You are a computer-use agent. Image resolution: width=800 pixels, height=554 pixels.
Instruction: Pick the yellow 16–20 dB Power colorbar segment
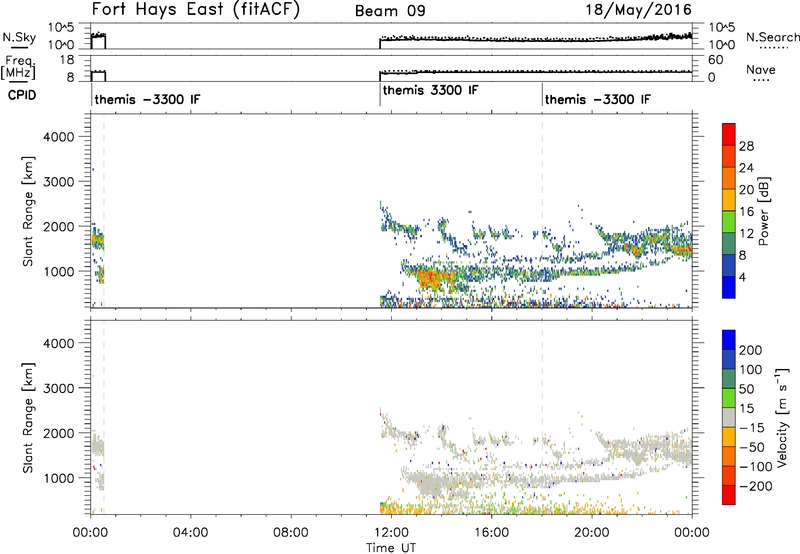click(x=729, y=200)
